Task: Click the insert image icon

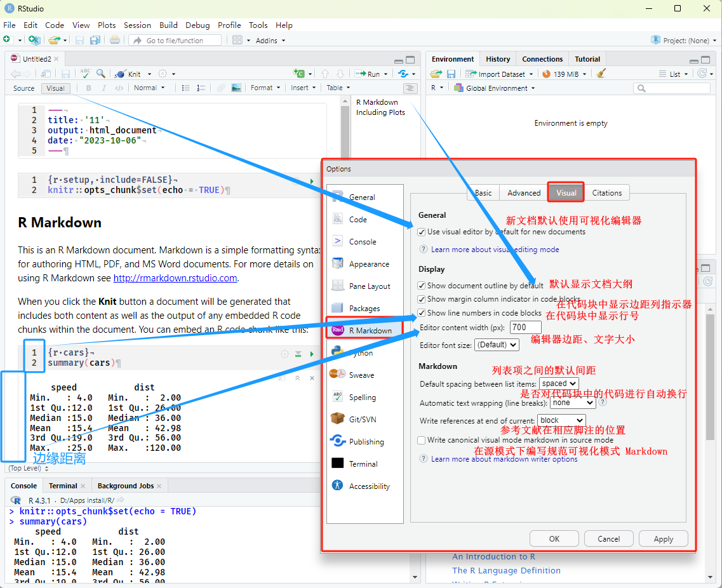Action: click(x=236, y=88)
